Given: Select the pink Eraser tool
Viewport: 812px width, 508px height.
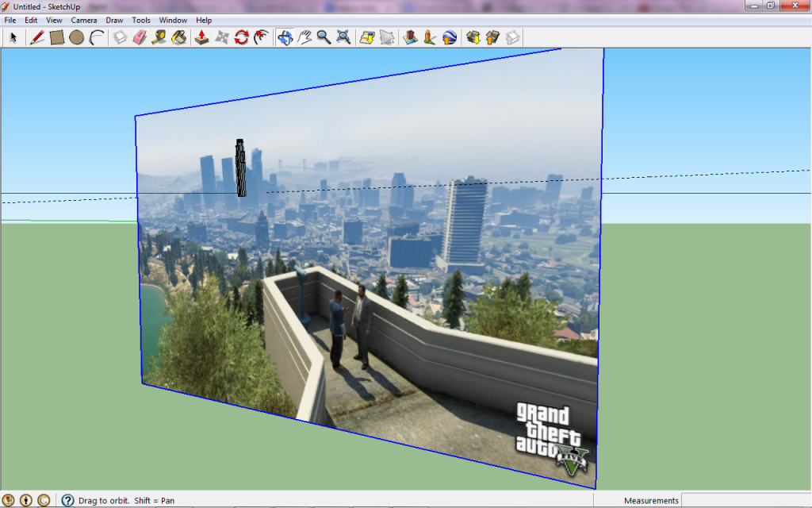Looking at the screenshot, I should [x=140, y=37].
